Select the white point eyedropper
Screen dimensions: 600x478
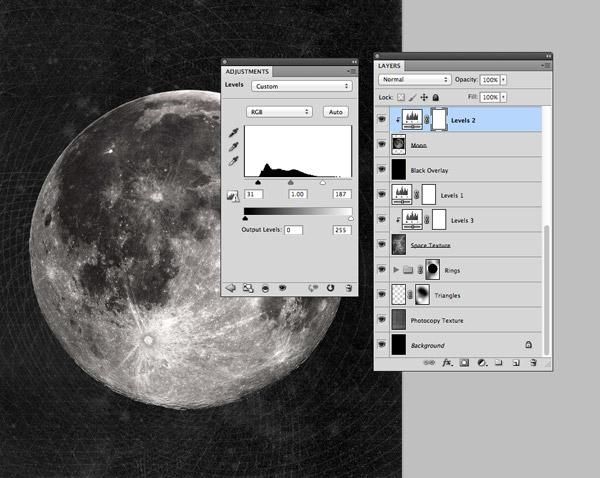point(233,161)
